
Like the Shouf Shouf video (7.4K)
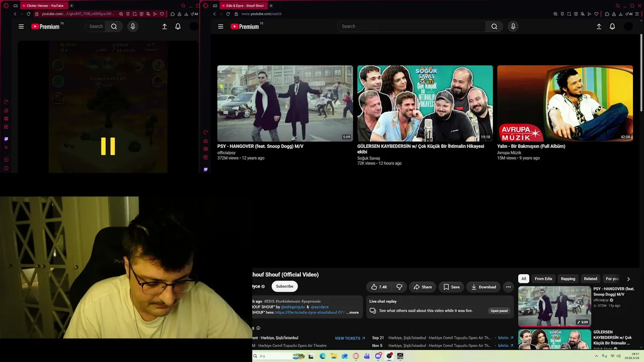pos(379,287)
